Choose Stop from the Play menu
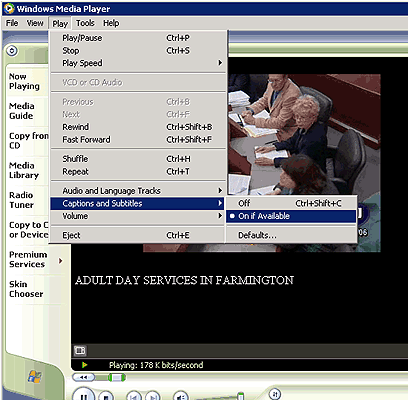Image resolution: width=408 pixels, height=400 pixels. pyautogui.click(x=138, y=50)
